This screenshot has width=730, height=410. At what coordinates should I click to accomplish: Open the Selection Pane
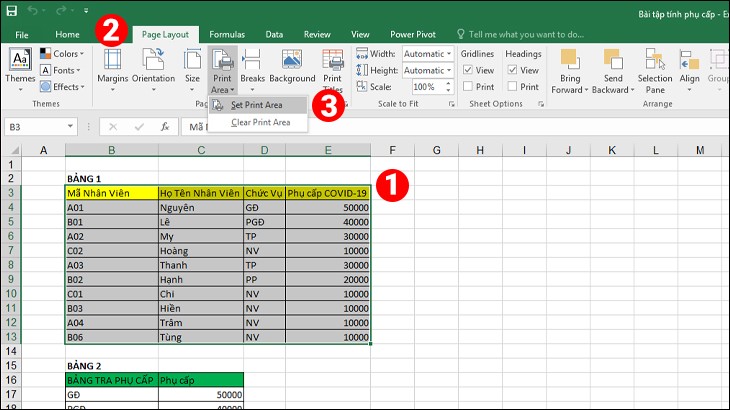point(655,70)
